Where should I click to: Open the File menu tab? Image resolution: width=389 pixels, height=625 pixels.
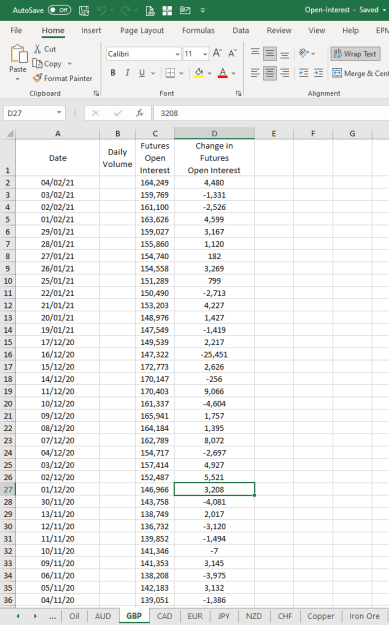coord(16,30)
